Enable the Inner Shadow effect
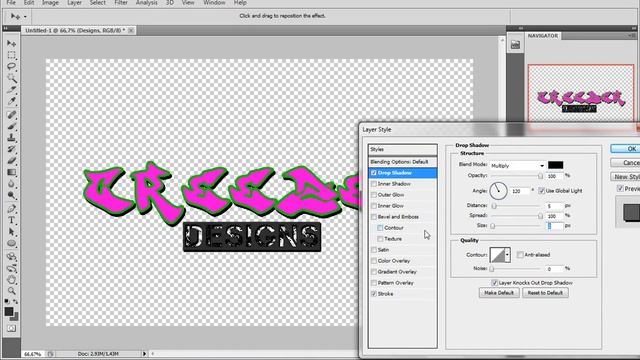This screenshot has width=640, height=360. (x=373, y=184)
